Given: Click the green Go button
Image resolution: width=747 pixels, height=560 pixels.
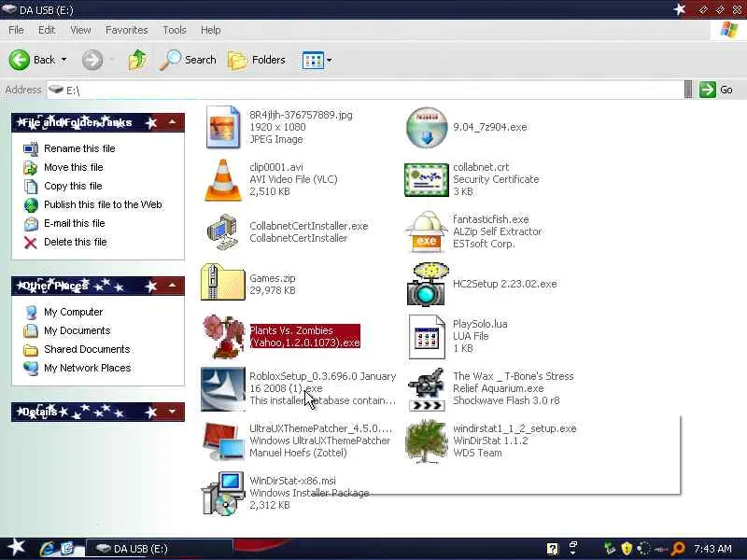Looking at the screenshot, I should (x=716, y=90).
